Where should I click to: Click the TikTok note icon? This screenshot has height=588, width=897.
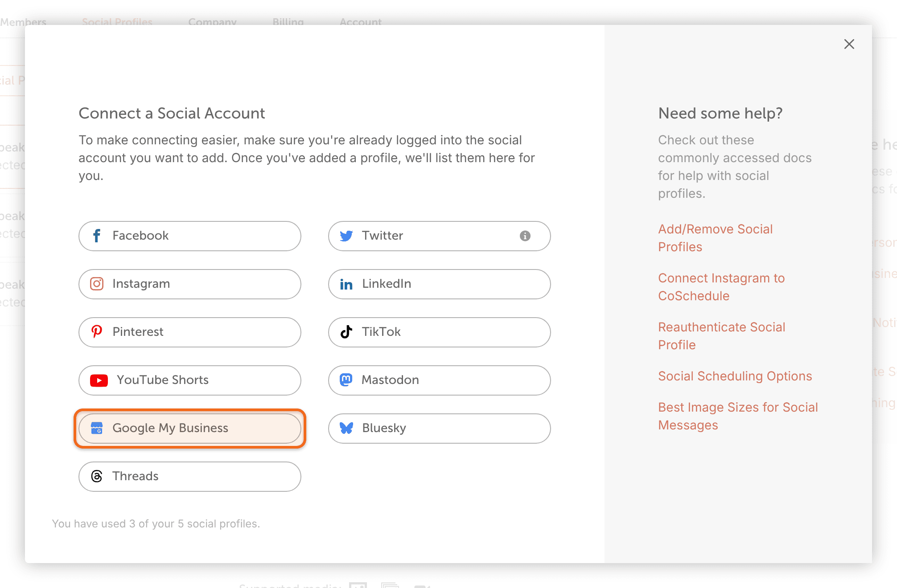coord(346,332)
